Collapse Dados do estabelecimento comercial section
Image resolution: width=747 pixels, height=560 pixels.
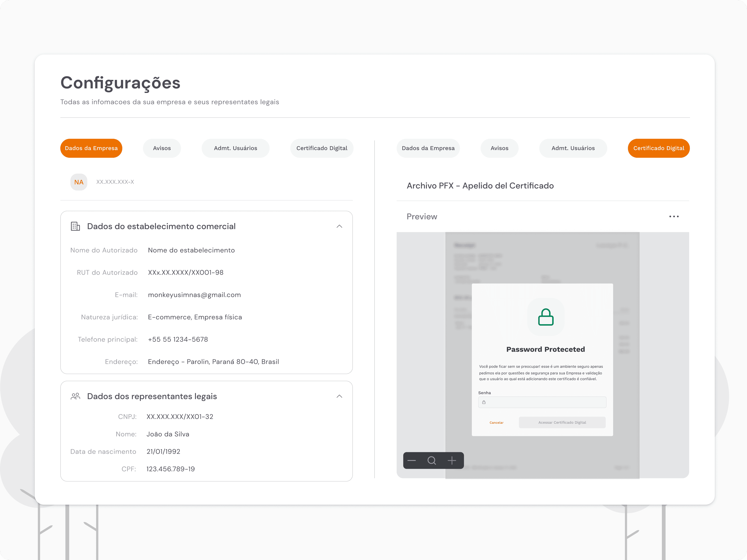pos(339,226)
